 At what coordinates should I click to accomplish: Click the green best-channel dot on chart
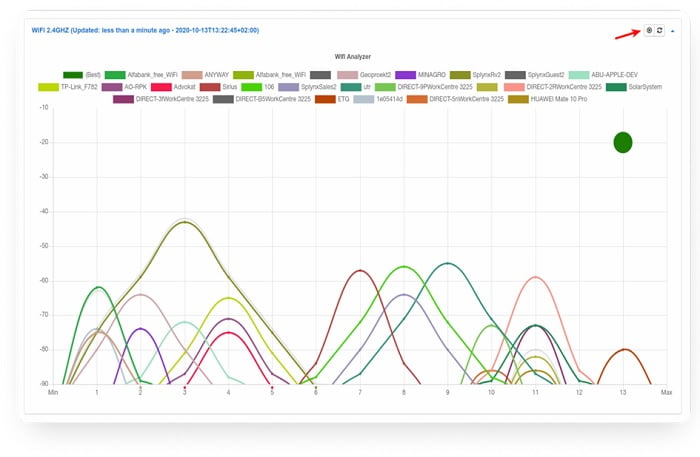tap(623, 142)
